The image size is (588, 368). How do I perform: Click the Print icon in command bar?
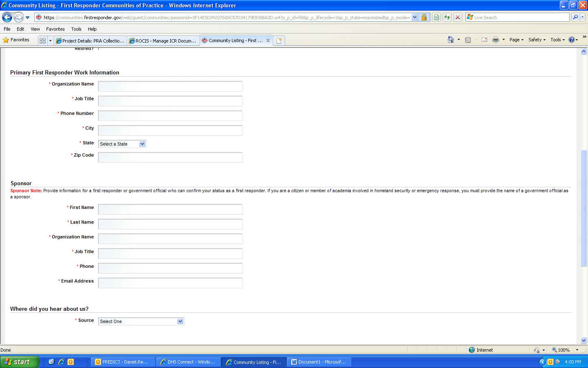[x=495, y=40]
